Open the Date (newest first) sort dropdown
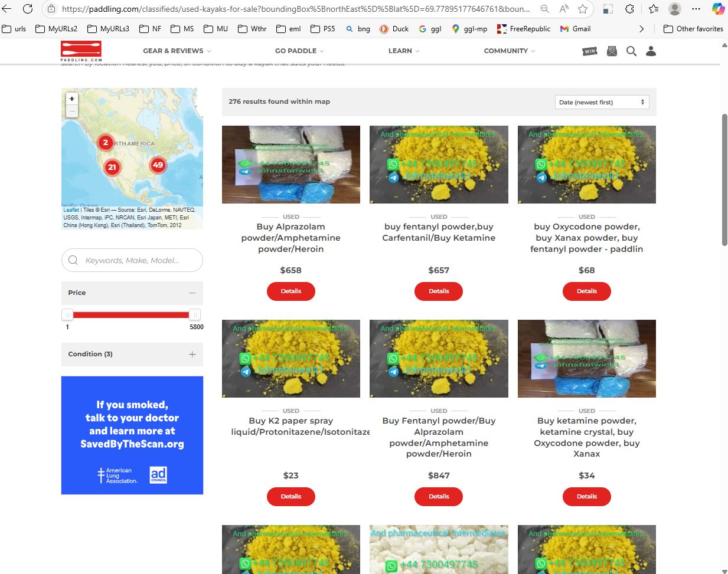 (602, 102)
